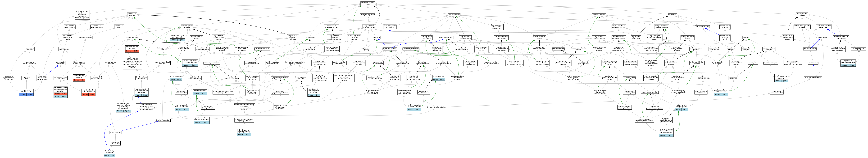This screenshot has height=158, width=868.
Task: Click the 'B cell differentiation' node
Action: (163, 120)
